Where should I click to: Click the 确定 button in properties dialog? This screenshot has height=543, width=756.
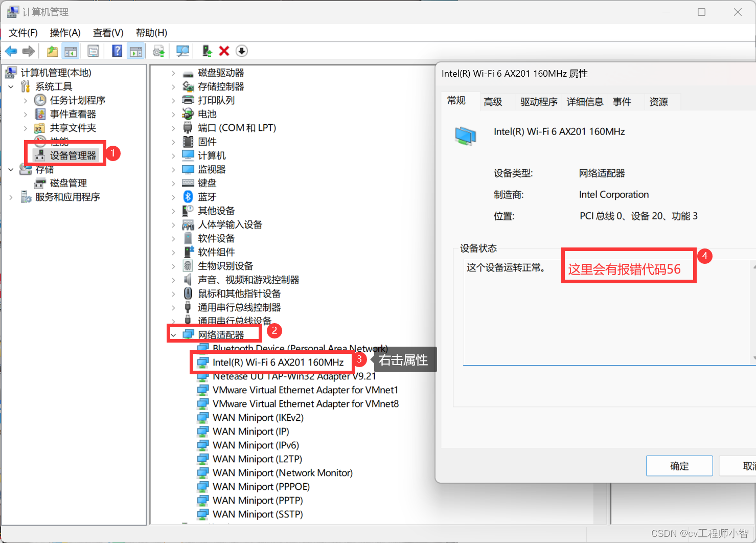(679, 466)
